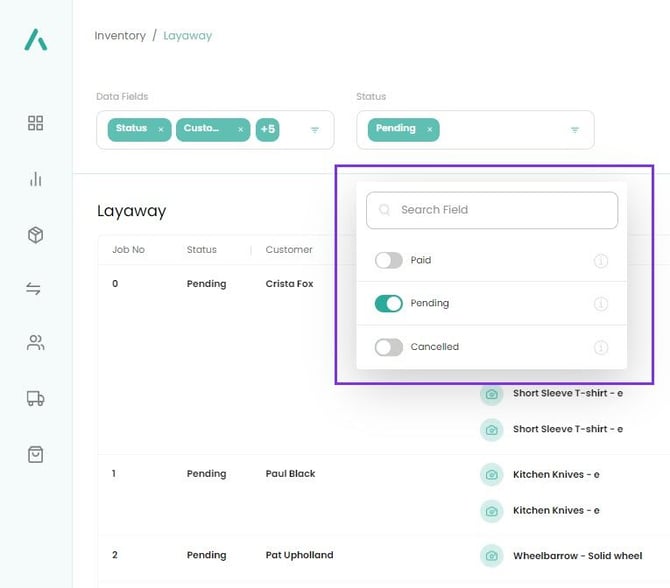Open the inventory box icon in sidebar
670x588 pixels.
(x=36, y=235)
